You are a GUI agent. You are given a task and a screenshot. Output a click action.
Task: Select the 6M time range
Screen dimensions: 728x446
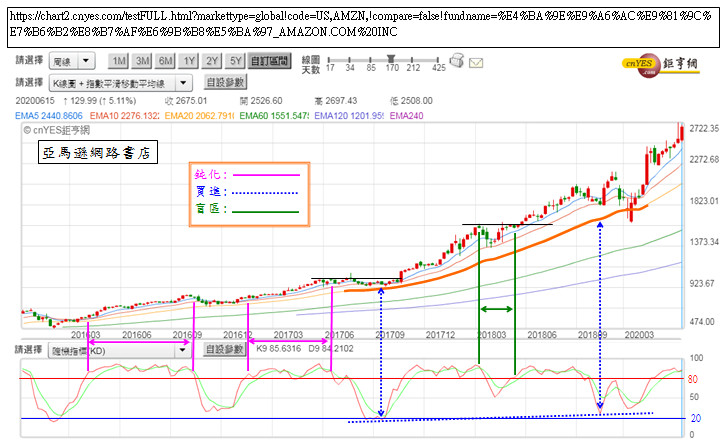click(165, 61)
